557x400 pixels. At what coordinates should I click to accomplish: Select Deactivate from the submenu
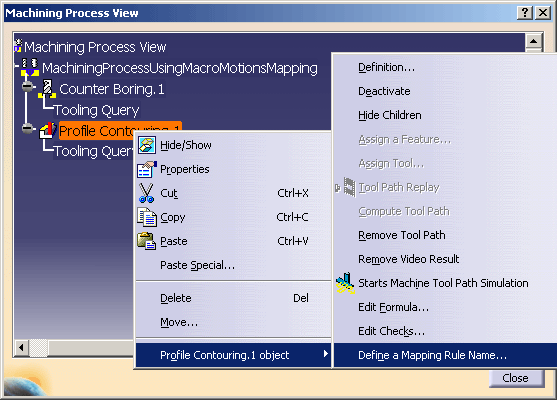point(384,91)
